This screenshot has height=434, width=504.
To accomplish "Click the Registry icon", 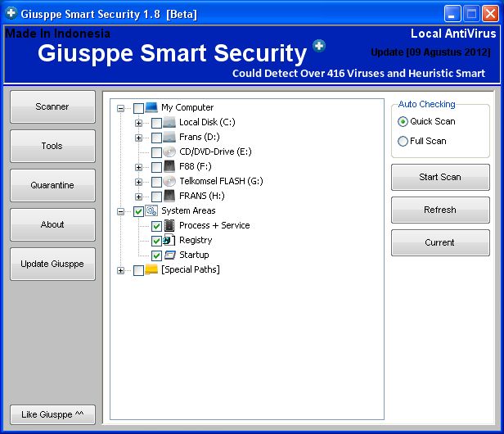I will [x=169, y=240].
